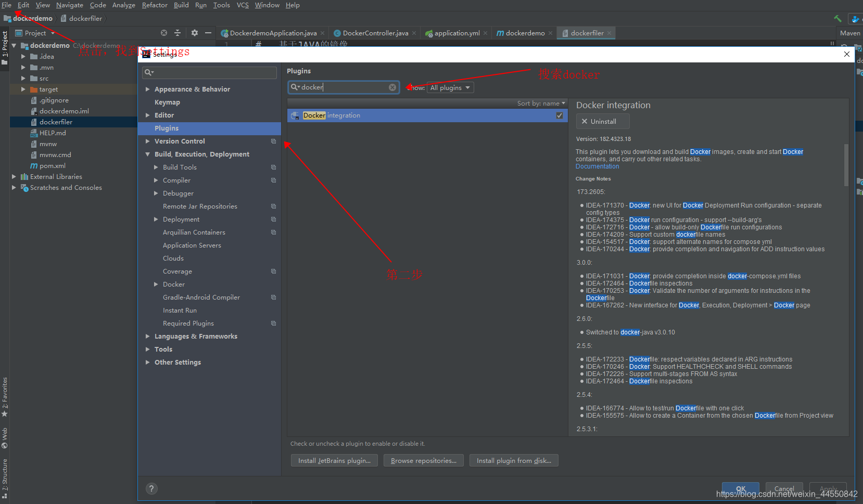Screen dimensions: 863x504
Task: Expand the src folder in the project tree
Action: click(23, 79)
